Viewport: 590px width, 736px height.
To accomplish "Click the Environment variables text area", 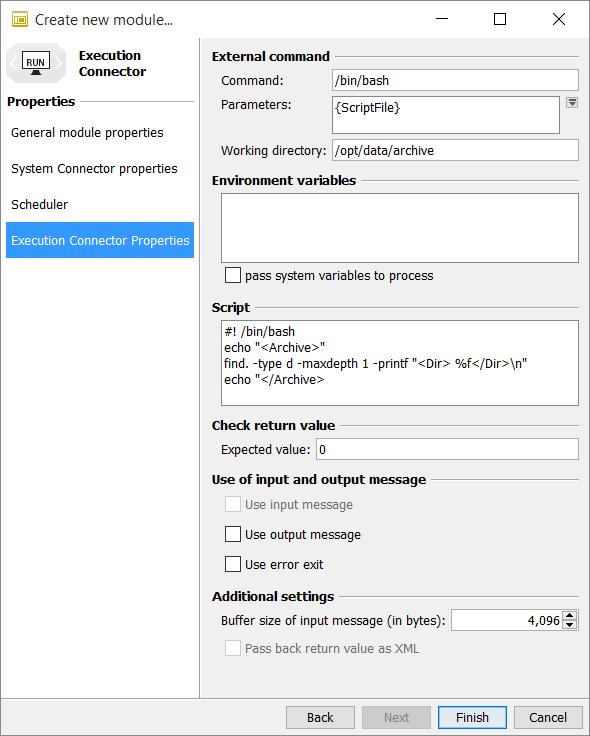I will tap(400, 228).
